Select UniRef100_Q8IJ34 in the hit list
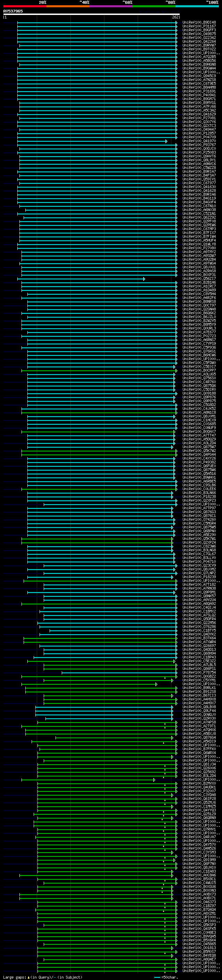Screen dimensions: 222x980 coord(199,764)
